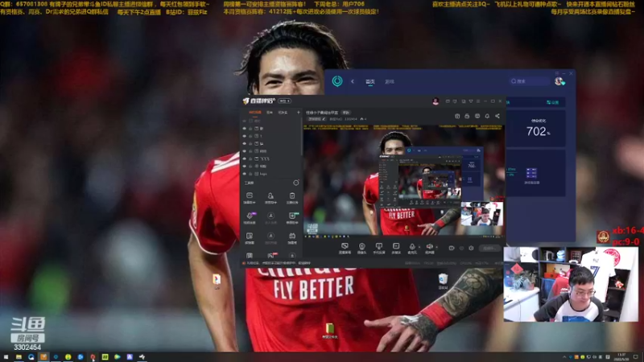The height and width of the screenshot is (362, 644).
Task: Open the toolbox tool with the purple badge
Action: pyautogui.click(x=250, y=217)
